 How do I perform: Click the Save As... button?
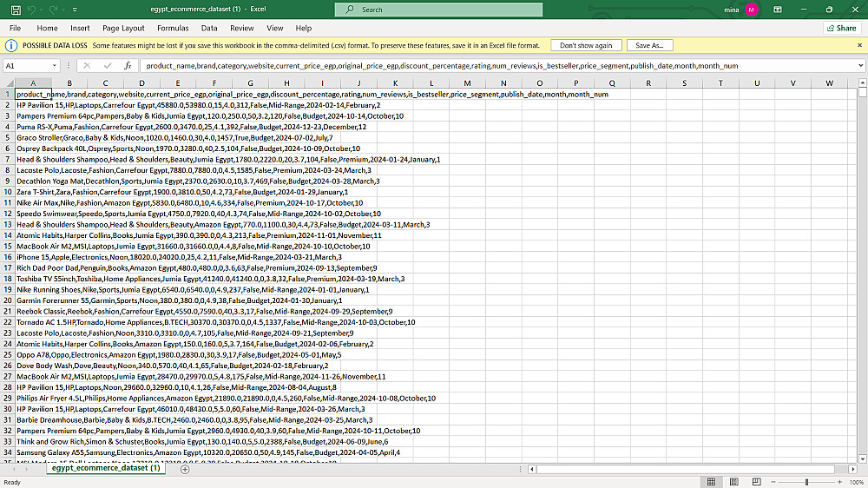[649, 45]
